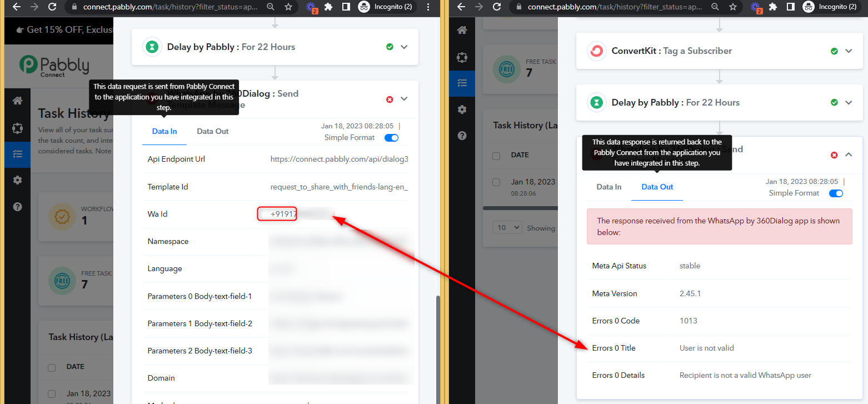Expand the ConvertKit Tag a Subscriber step
The height and width of the screenshot is (404, 868).
(x=849, y=51)
